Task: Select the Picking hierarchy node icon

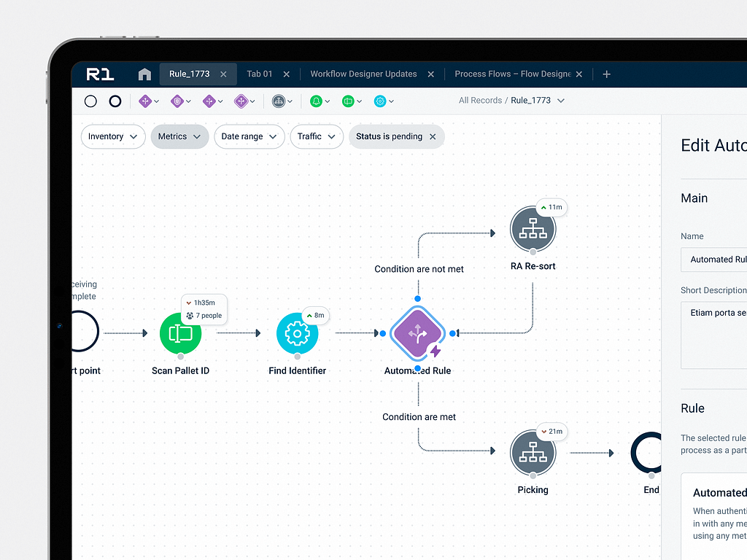Action: (533, 453)
